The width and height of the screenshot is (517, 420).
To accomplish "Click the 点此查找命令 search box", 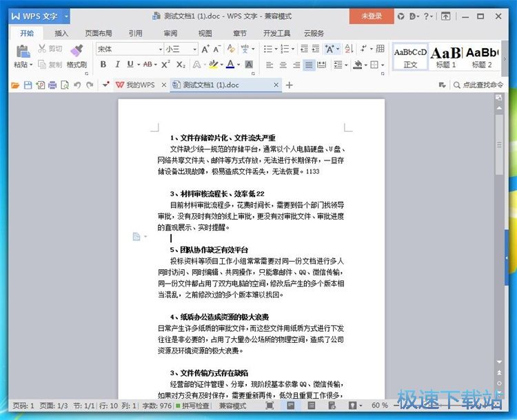I will coord(482,85).
